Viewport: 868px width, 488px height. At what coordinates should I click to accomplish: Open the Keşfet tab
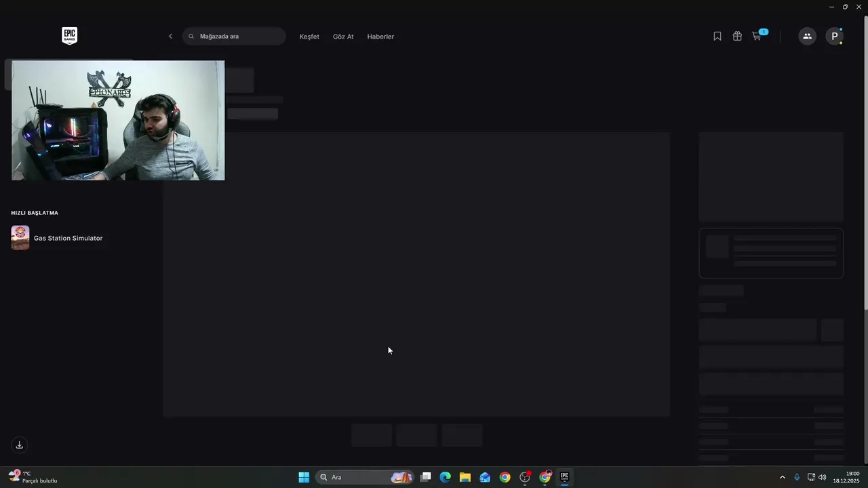pyautogui.click(x=309, y=37)
